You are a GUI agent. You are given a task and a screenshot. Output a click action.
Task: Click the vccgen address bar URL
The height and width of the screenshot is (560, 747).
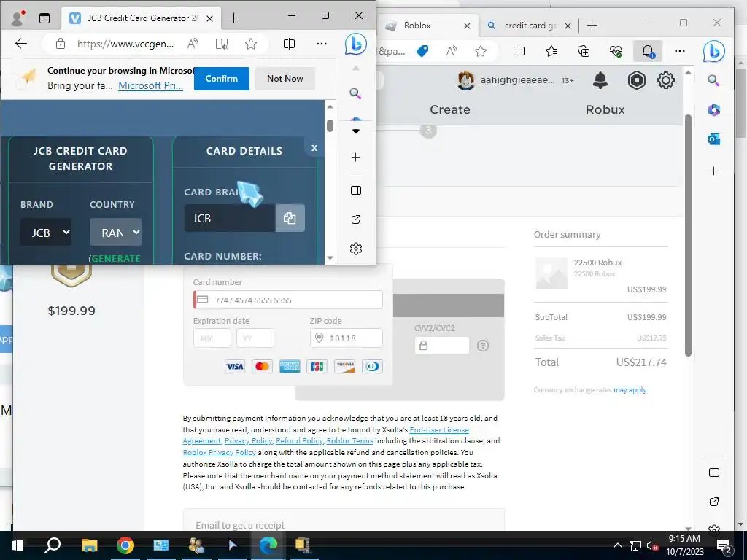[x=125, y=44]
